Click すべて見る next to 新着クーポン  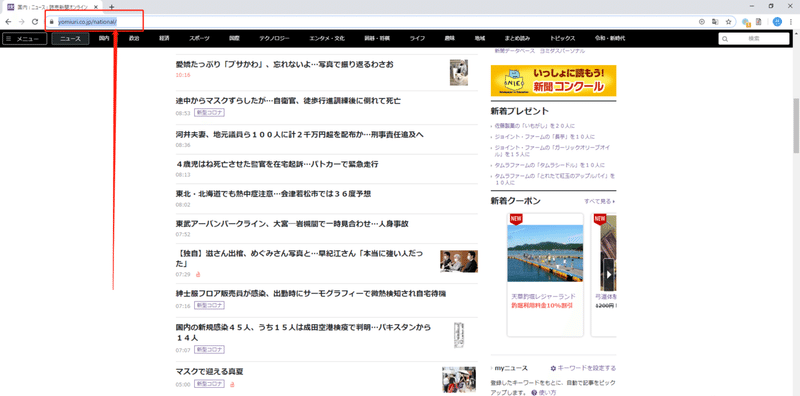[599, 202]
